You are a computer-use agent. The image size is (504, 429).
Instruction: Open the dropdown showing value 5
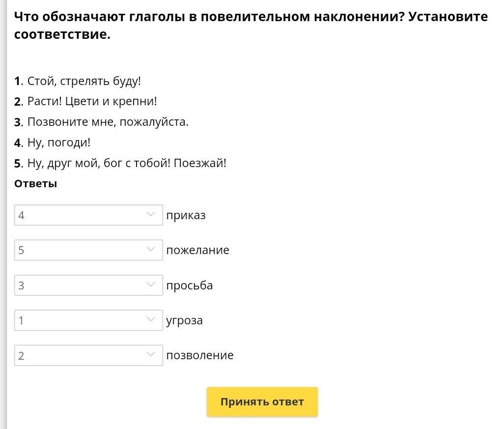click(x=88, y=250)
